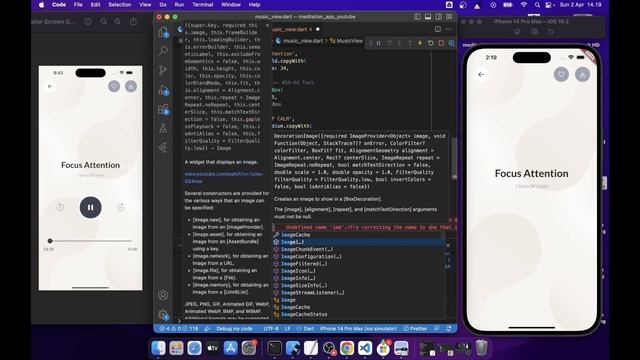Viewport: 640px width, 360px height.
Task: Trigger Flutter hot reload lightning icon
Action: click(x=420, y=43)
